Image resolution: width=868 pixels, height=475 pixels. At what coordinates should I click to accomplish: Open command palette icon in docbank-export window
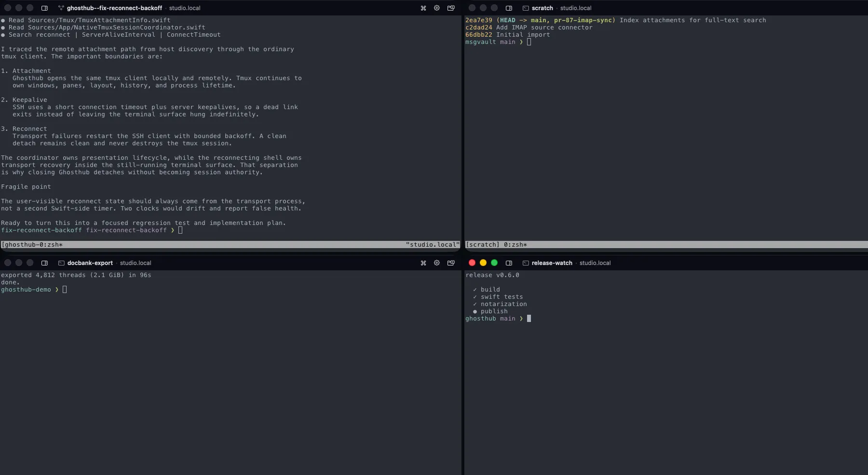click(423, 263)
